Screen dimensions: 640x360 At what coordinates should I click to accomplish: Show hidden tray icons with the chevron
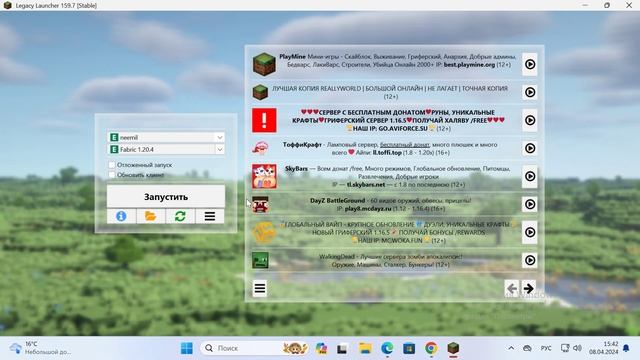click(x=511, y=348)
